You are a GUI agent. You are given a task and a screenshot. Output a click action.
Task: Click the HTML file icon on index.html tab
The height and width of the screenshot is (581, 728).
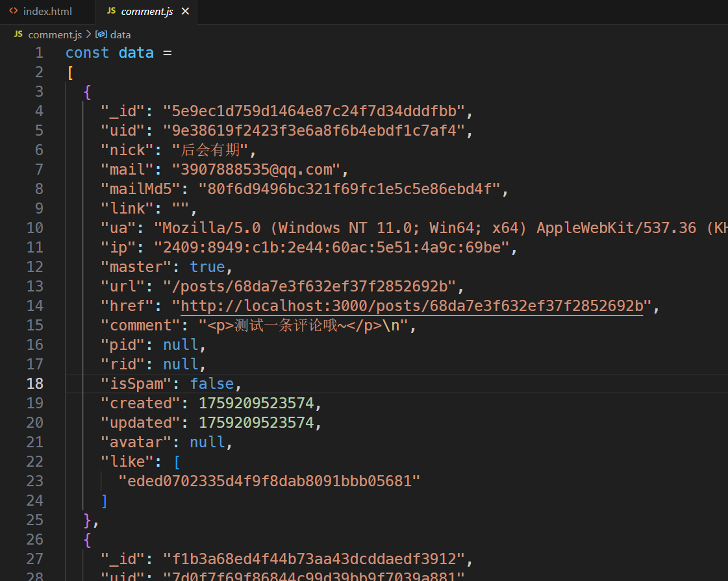tap(14, 12)
